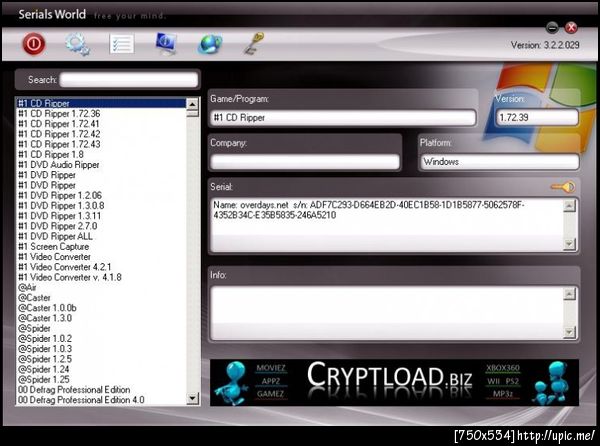Click the keys icon in the toolbar
The image size is (600, 446).
tap(254, 43)
